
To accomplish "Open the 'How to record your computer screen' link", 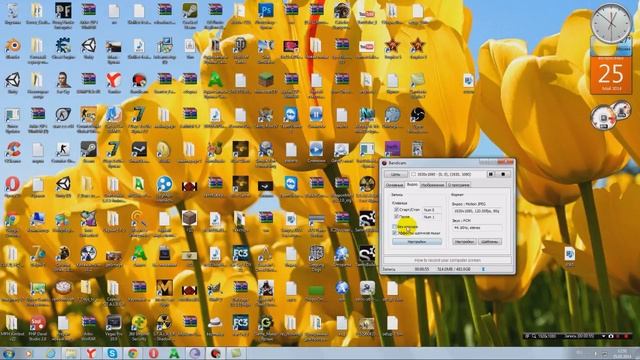I will click(447, 260).
